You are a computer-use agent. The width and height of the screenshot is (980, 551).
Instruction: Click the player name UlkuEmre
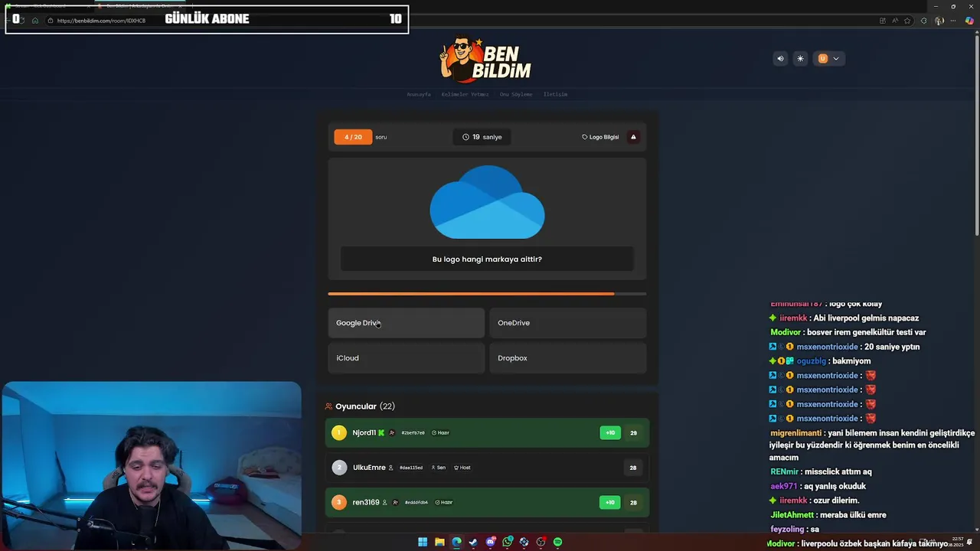(x=369, y=468)
